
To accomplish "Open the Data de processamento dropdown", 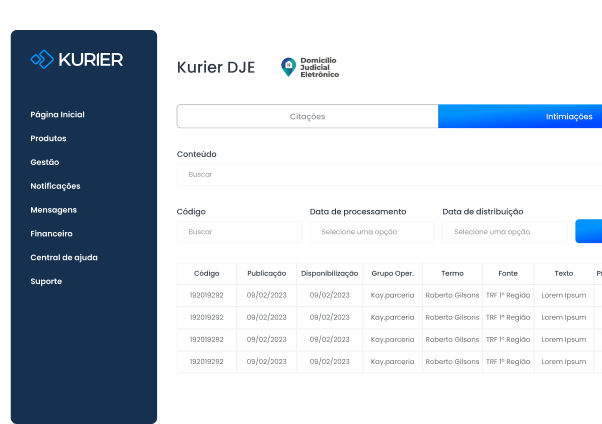I will (x=372, y=232).
